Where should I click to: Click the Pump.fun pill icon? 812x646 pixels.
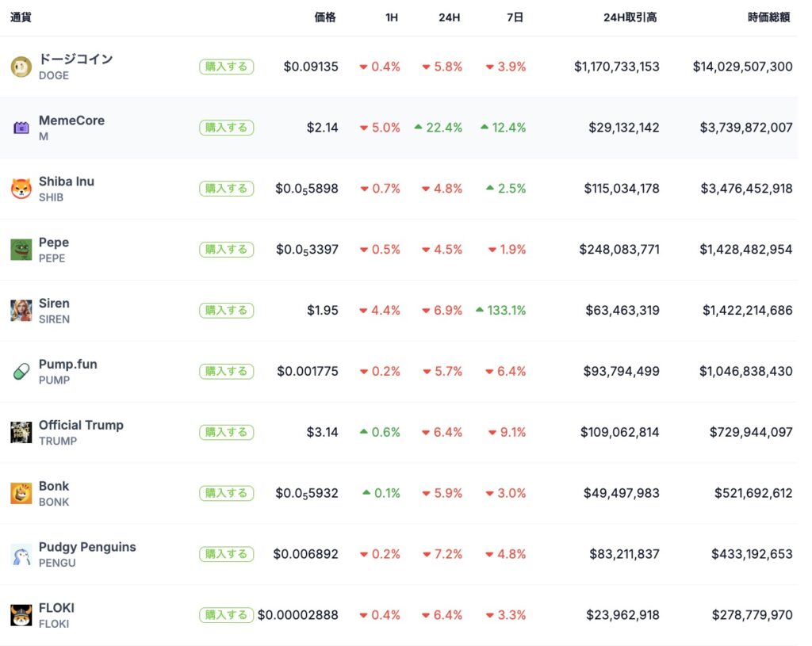[21, 372]
